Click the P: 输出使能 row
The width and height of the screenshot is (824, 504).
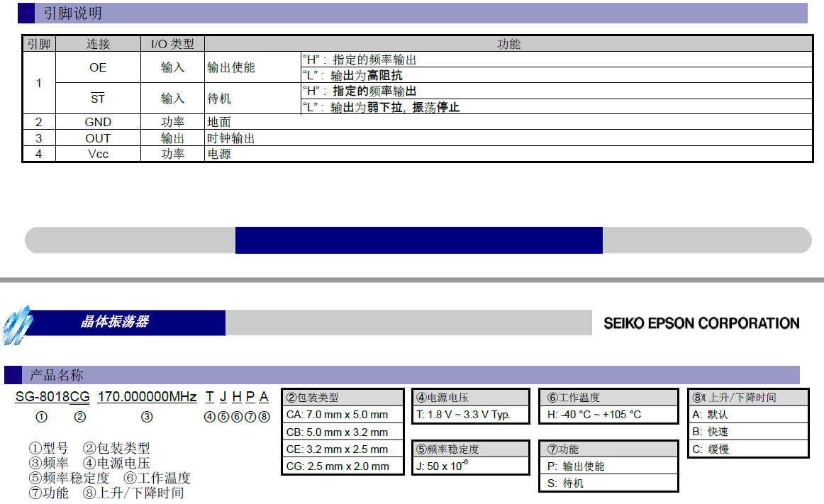[x=609, y=466]
